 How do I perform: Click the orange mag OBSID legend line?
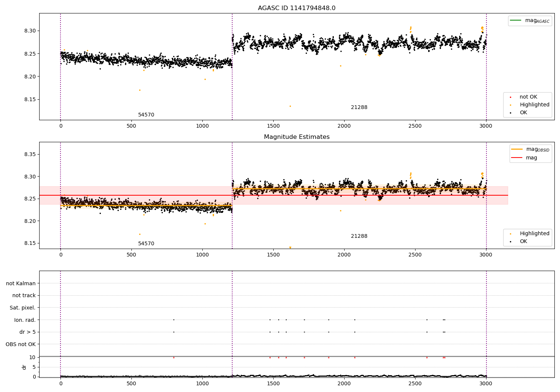(x=517, y=149)
